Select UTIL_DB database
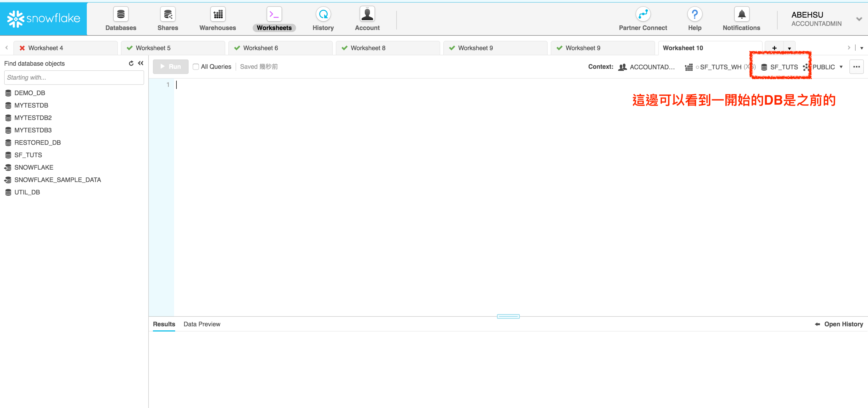Screen dimensions: 868x408 [27, 193]
